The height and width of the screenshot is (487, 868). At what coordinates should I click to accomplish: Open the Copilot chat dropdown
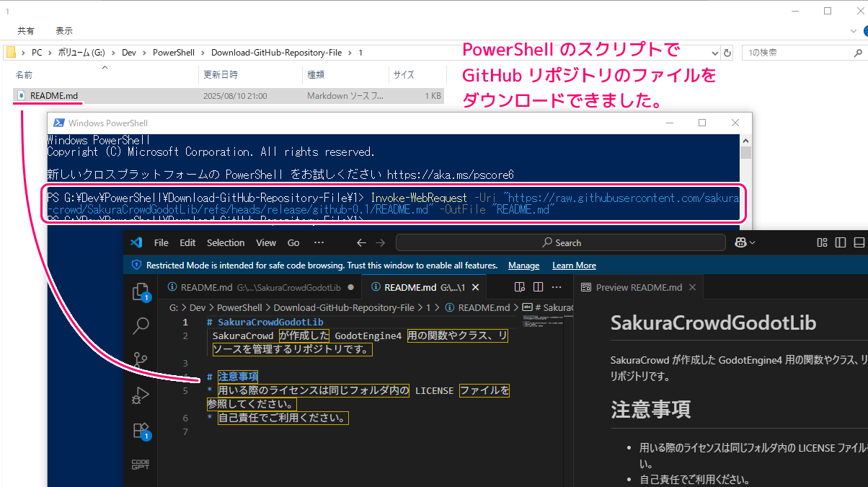(745, 243)
